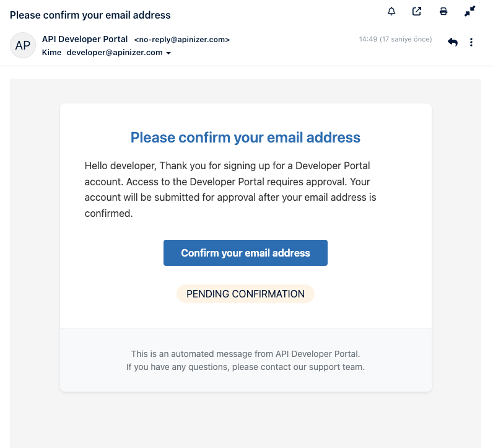Click the Hello developer body paragraph
493x448 pixels.
pos(230,190)
